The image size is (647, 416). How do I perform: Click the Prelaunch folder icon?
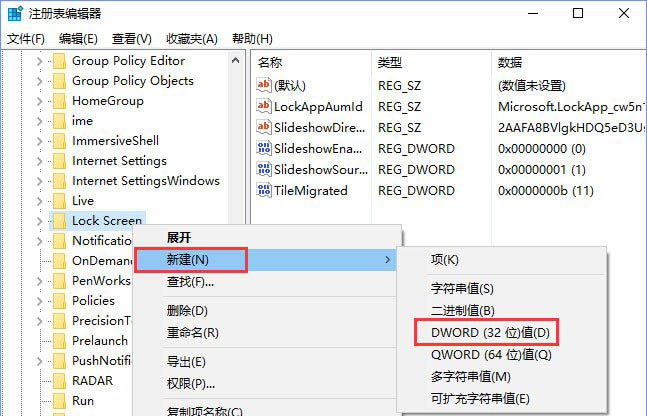(x=59, y=341)
